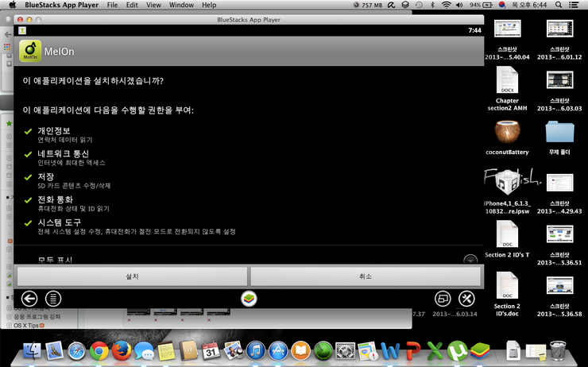Select the Section 2 ID's T file
588x367 pixels.
(x=507, y=234)
